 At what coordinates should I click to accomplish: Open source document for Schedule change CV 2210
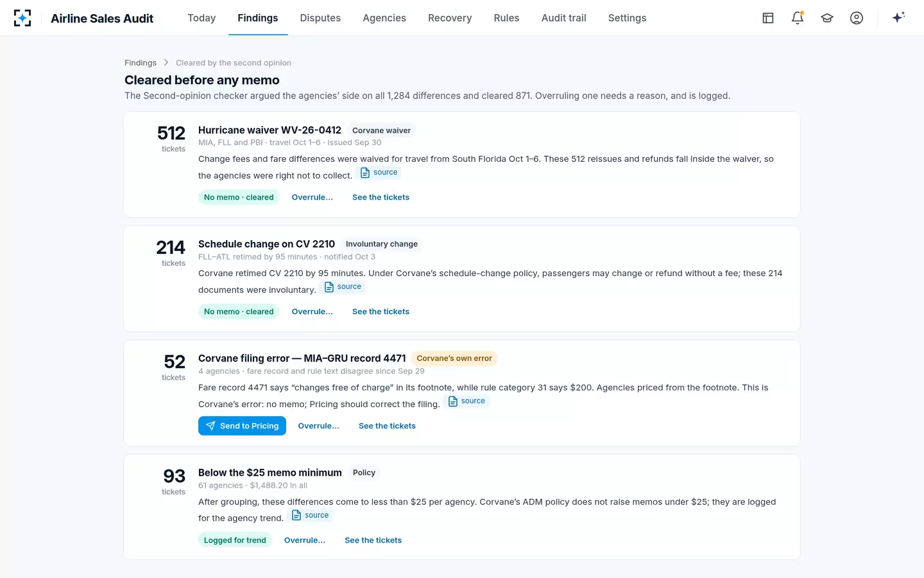click(x=343, y=286)
